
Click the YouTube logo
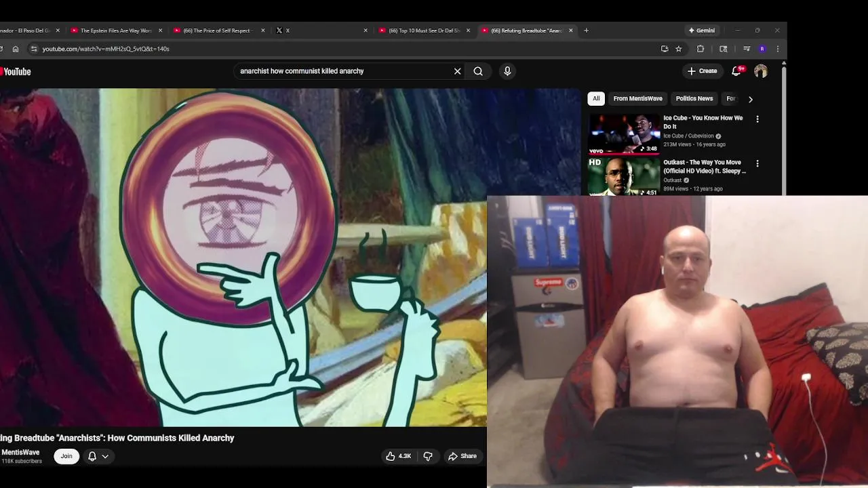(x=15, y=71)
